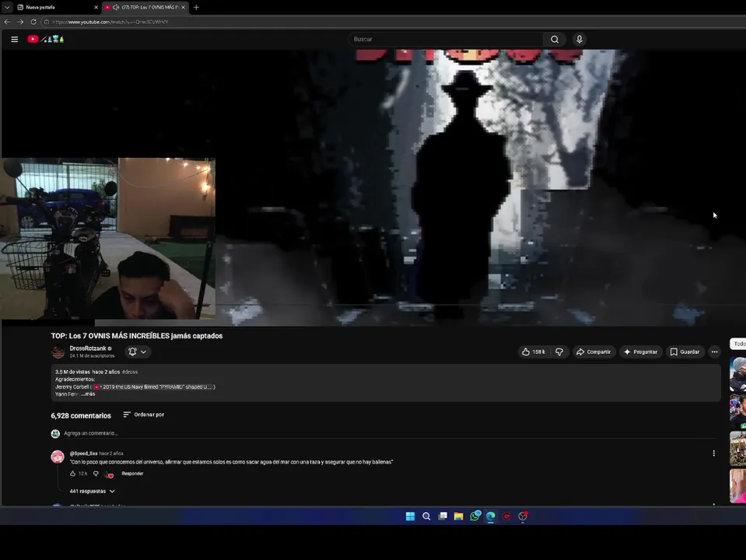Open more actions three-dot menu beside Guardar
The width and height of the screenshot is (746, 560).
[714, 352]
